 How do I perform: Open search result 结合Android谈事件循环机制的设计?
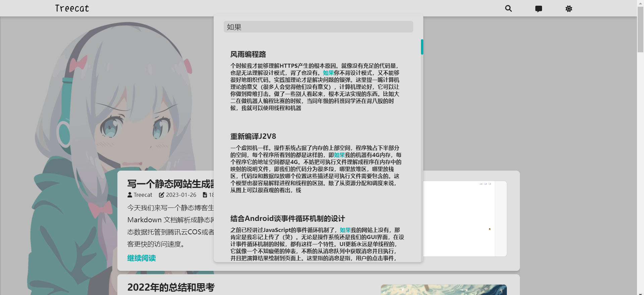tap(287, 219)
